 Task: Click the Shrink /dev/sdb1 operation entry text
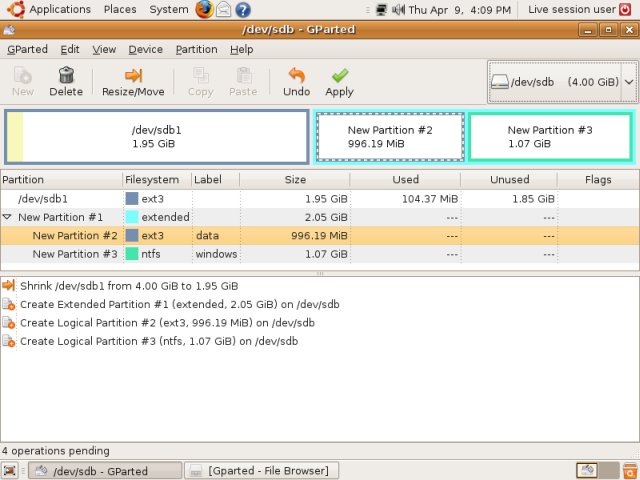129,286
